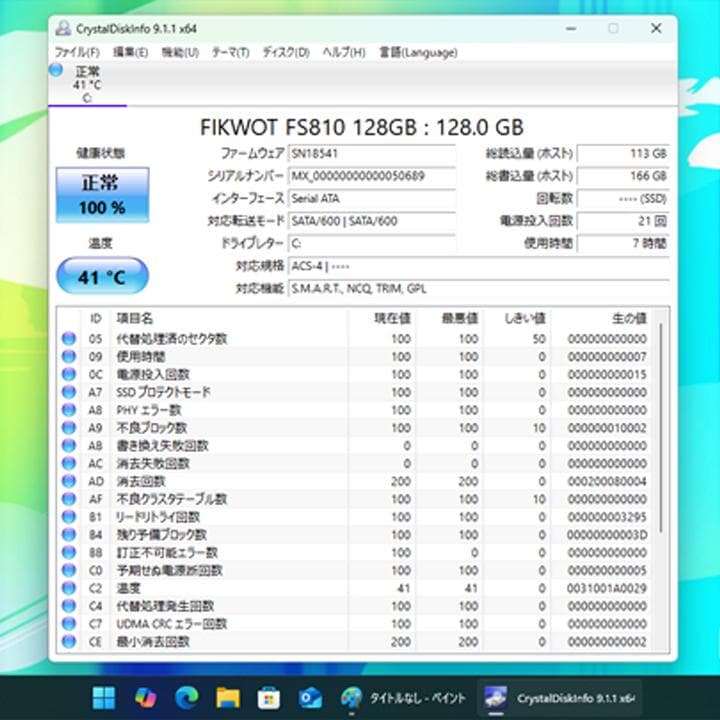
Task: Open the ディスク(D) menu
Action: tap(286, 52)
